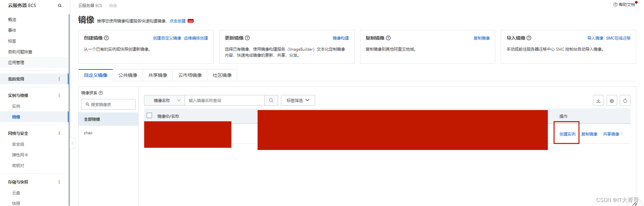Open column settings gear icon
Screen dimensions: 644x206
click(x=611, y=101)
